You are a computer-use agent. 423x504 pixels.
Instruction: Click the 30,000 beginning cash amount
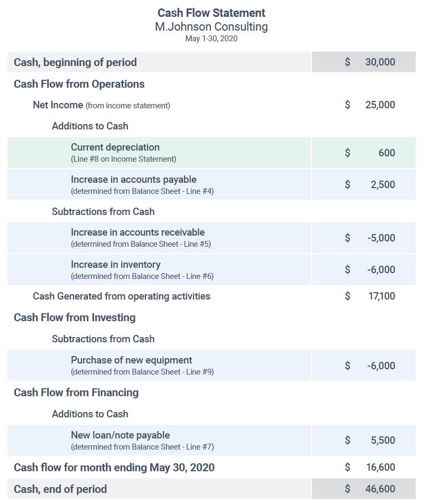click(380, 62)
